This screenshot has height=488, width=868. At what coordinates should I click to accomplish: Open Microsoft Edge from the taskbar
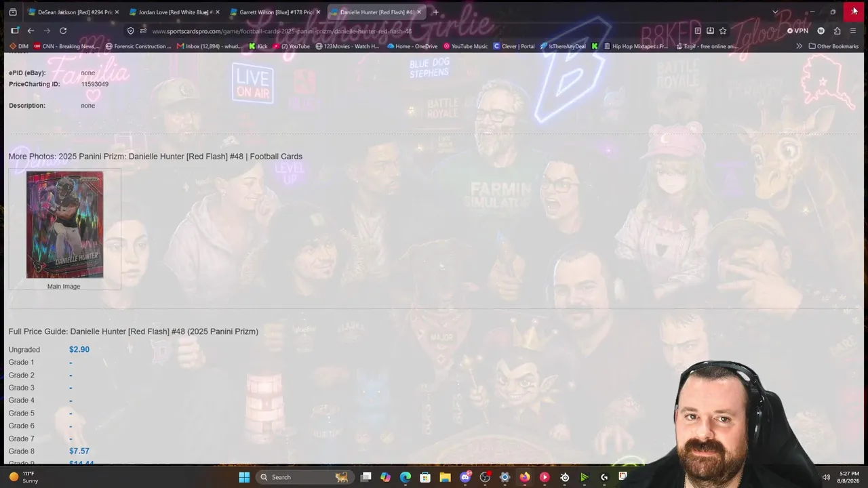coord(406,477)
